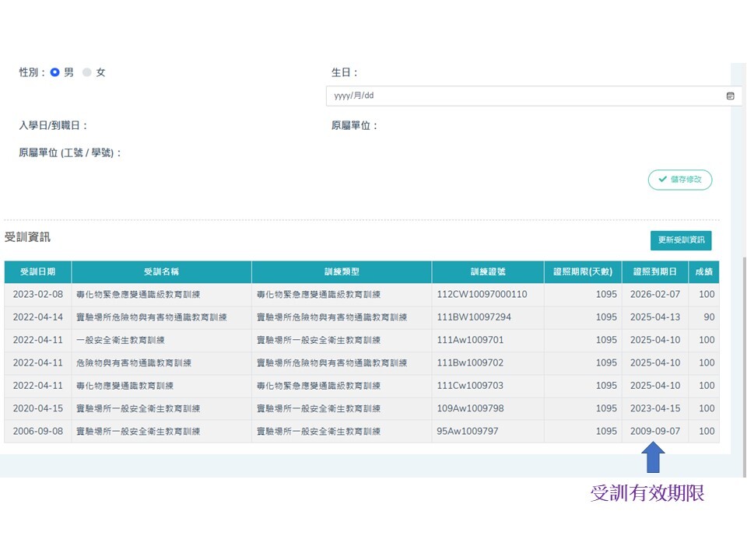This screenshot has height=560, width=747.
Task: Click the 受訓名稱 column header
Action: 161,272
